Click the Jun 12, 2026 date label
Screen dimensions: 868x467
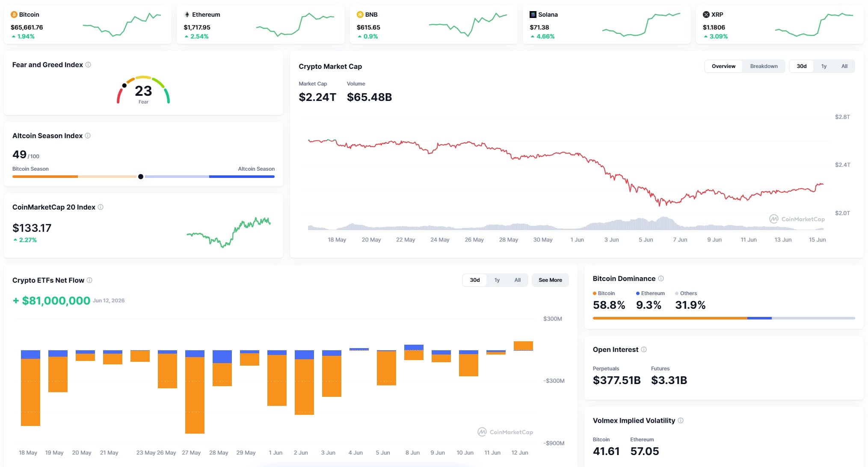tap(109, 301)
